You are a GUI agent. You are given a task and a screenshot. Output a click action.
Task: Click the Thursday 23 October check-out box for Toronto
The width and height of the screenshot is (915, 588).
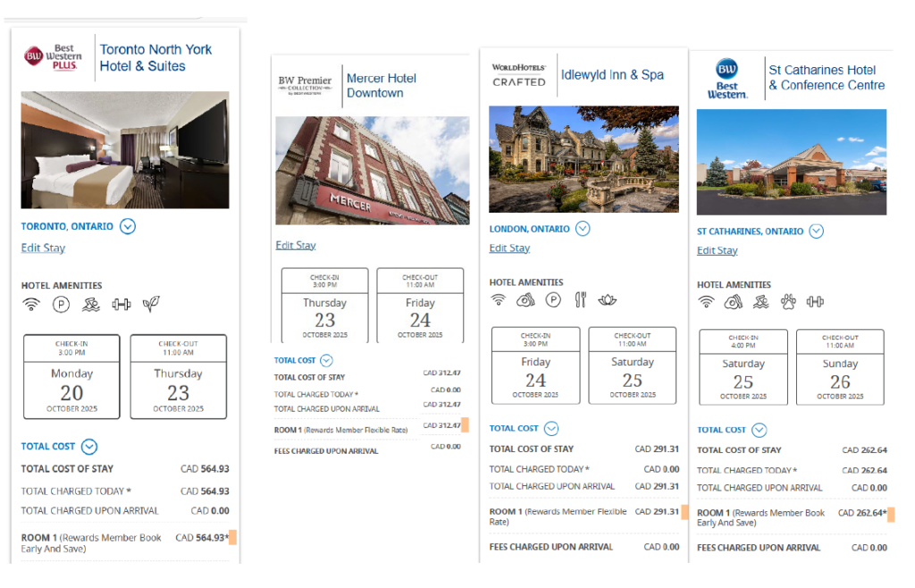(x=179, y=377)
